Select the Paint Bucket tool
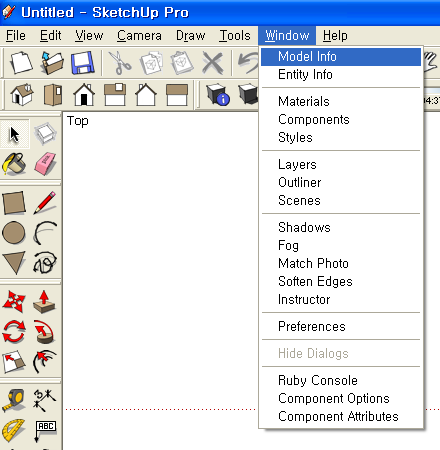440x450 pixels. [14, 164]
